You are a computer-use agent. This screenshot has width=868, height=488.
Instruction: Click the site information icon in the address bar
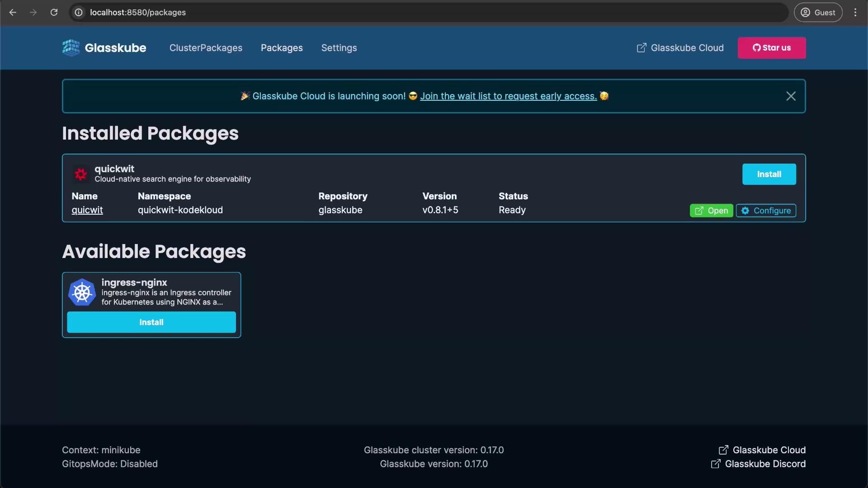pyautogui.click(x=79, y=13)
